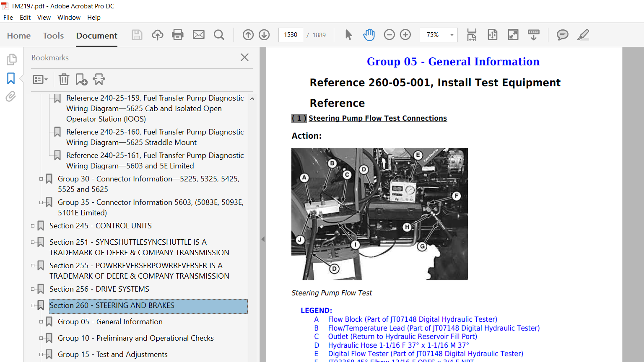Image resolution: width=644 pixels, height=362 pixels.
Task: Send file by email envelope icon
Action: (199, 35)
